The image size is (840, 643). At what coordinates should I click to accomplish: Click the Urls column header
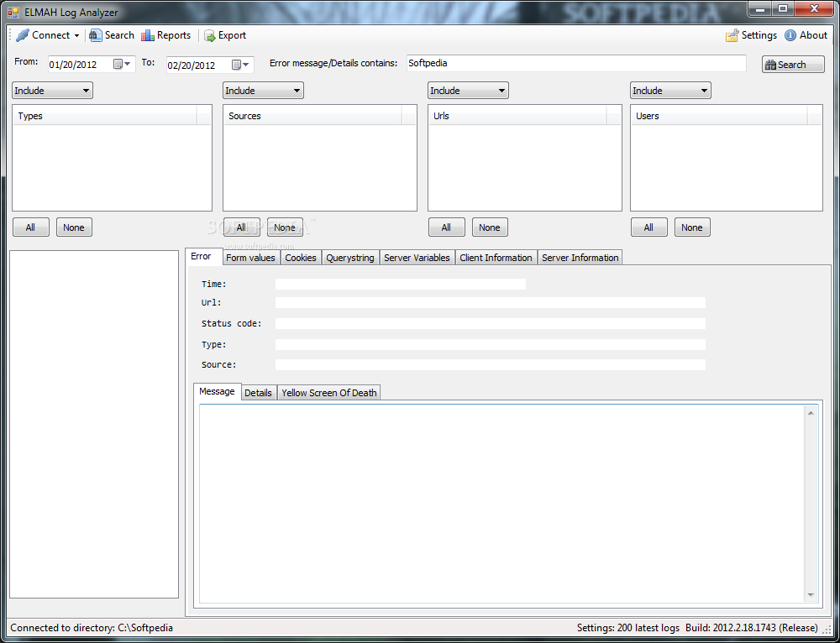pyautogui.click(x=517, y=116)
